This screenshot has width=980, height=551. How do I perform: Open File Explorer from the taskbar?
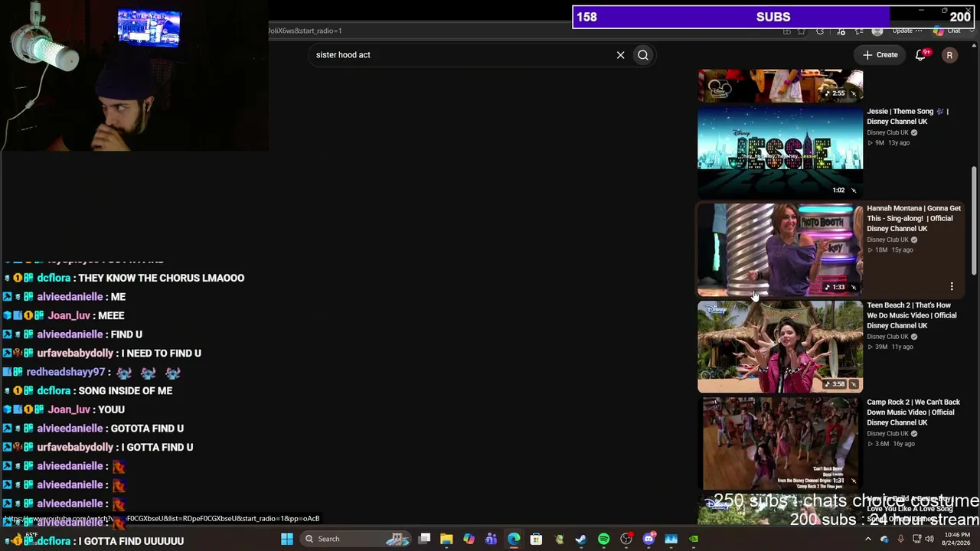coord(446,539)
